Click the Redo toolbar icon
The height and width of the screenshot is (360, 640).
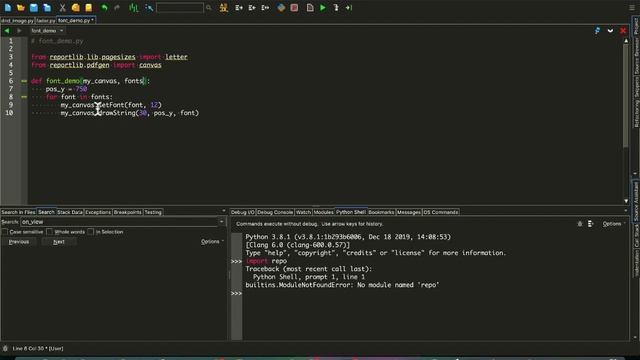(117, 7)
